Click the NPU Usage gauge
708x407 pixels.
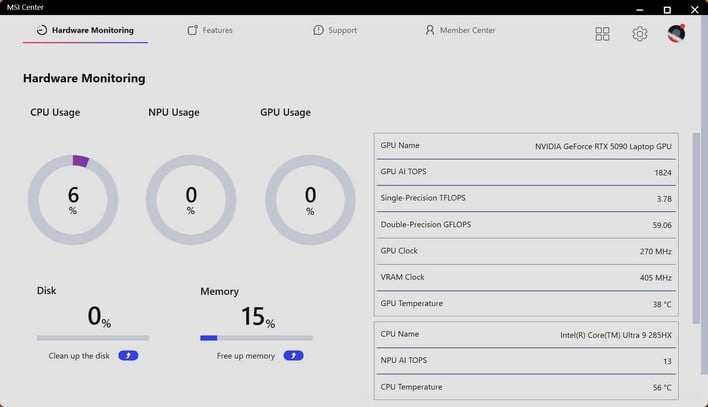(191, 200)
